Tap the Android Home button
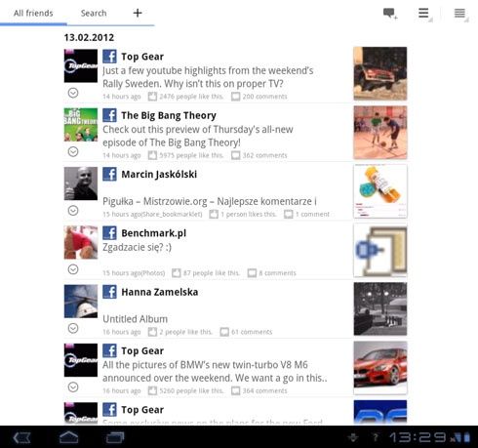Viewport: 478px width, 448px height. (x=68, y=437)
